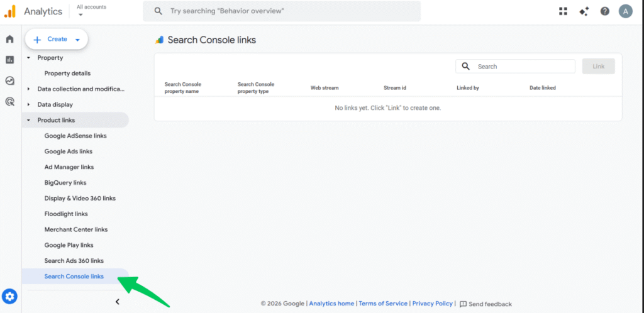Expand the Data display section

pyautogui.click(x=28, y=104)
